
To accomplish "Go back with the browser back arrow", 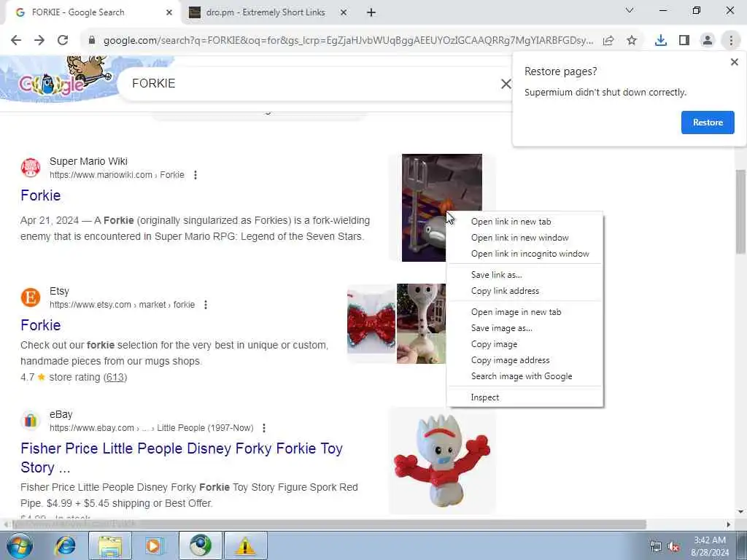I will click(16, 41).
